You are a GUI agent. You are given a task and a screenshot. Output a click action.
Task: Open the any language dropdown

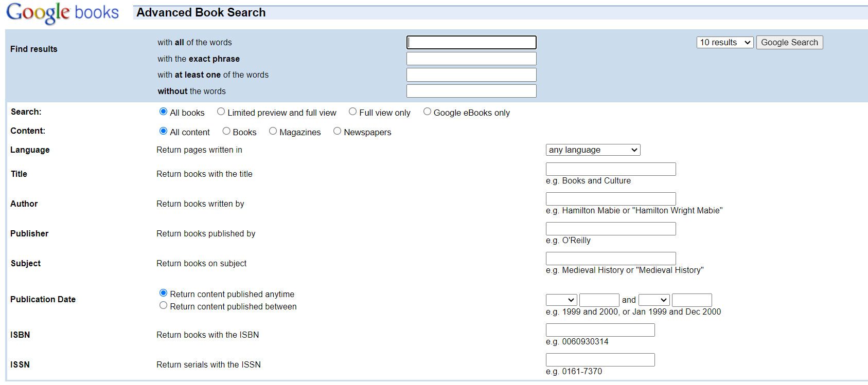593,150
